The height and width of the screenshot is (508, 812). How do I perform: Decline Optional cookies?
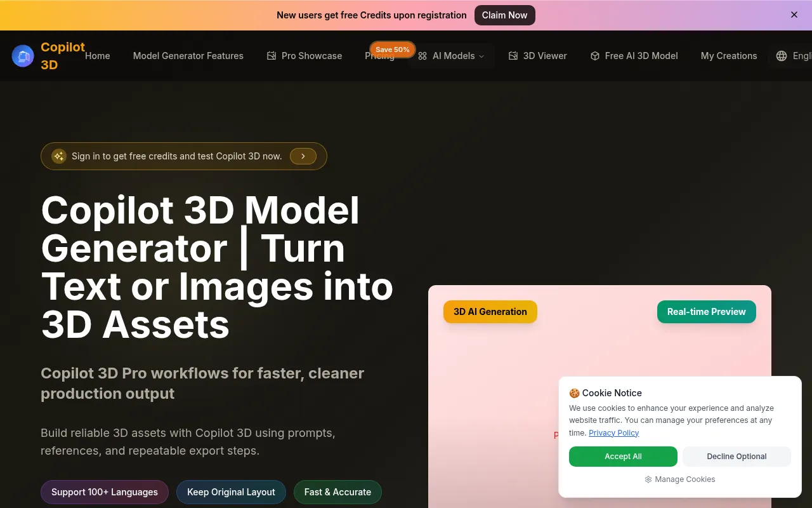[737, 457]
